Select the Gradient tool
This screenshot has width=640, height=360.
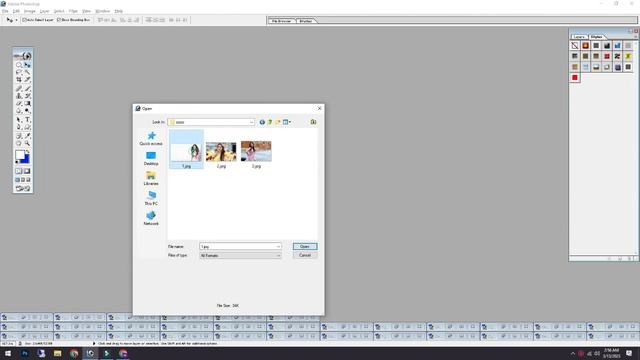(x=27, y=103)
